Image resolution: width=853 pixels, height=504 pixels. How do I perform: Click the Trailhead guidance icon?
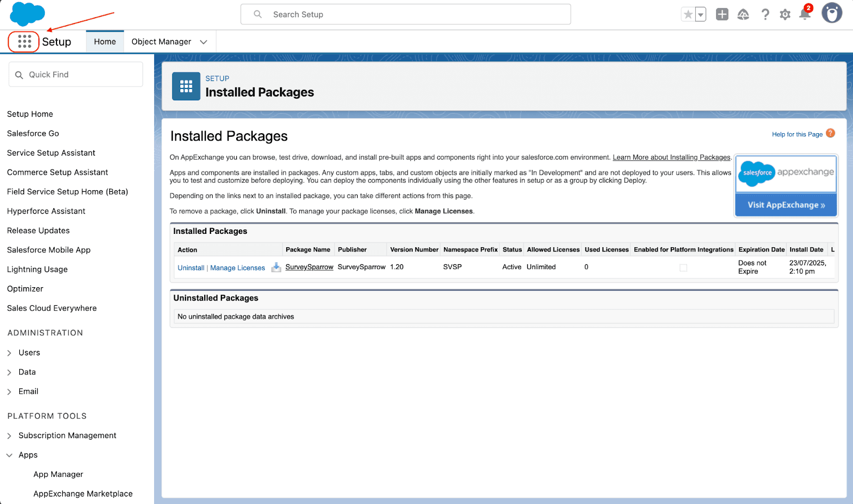point(743,14)
